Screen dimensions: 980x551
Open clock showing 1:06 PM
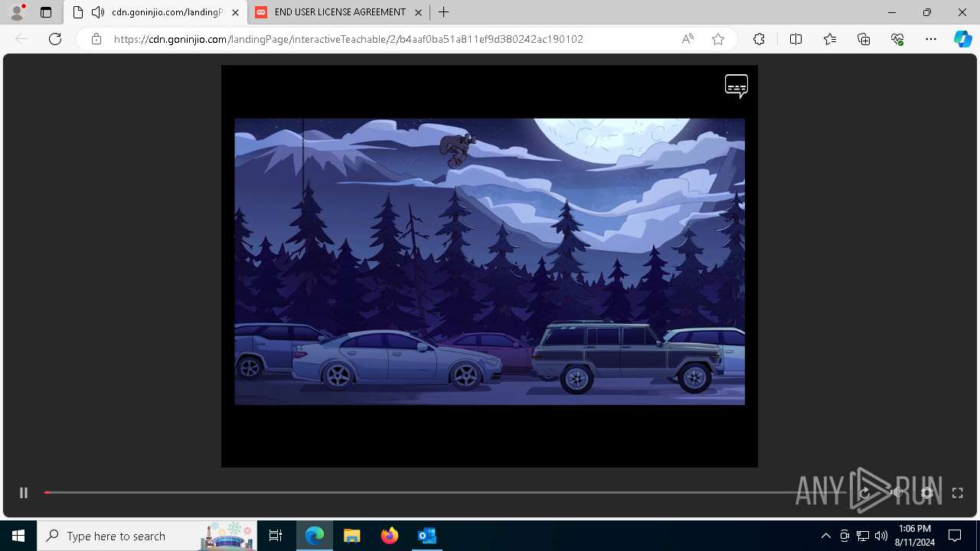(915, 536)
